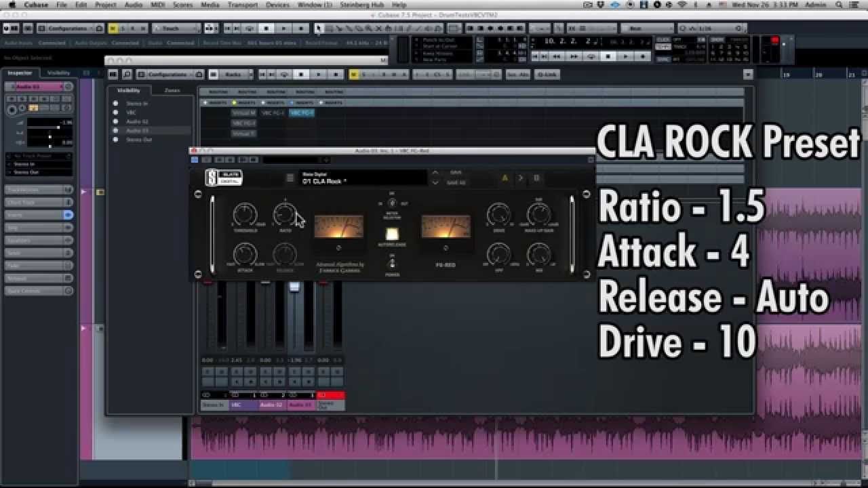Screen dimensions: 868x488
Task: Open the Cubase application menu
Action: click(36, 5)
